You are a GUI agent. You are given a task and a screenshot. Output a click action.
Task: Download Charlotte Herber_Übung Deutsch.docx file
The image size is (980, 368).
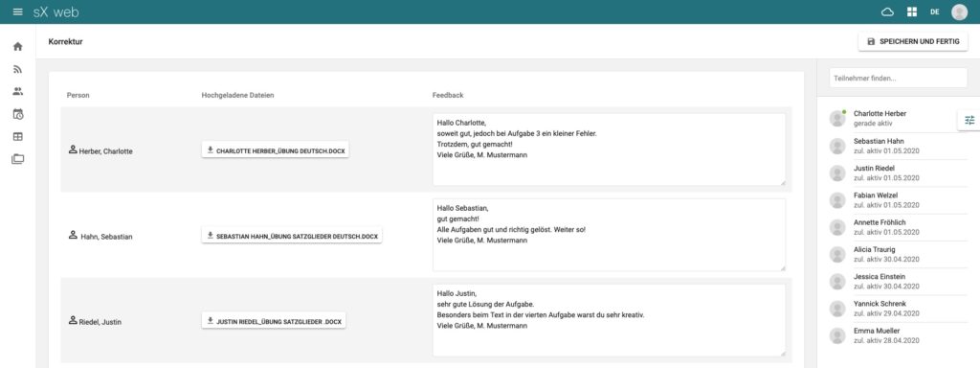(x=275, y=150)
